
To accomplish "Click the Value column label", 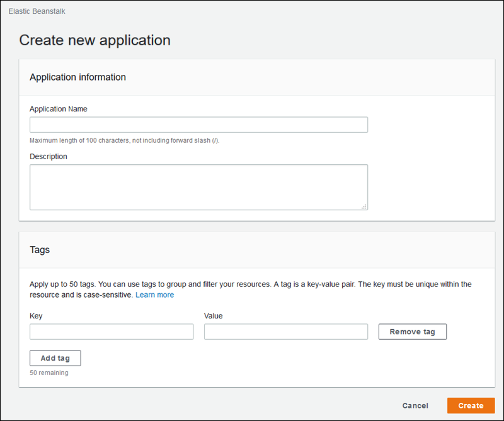I will click(x=214, y=316).
